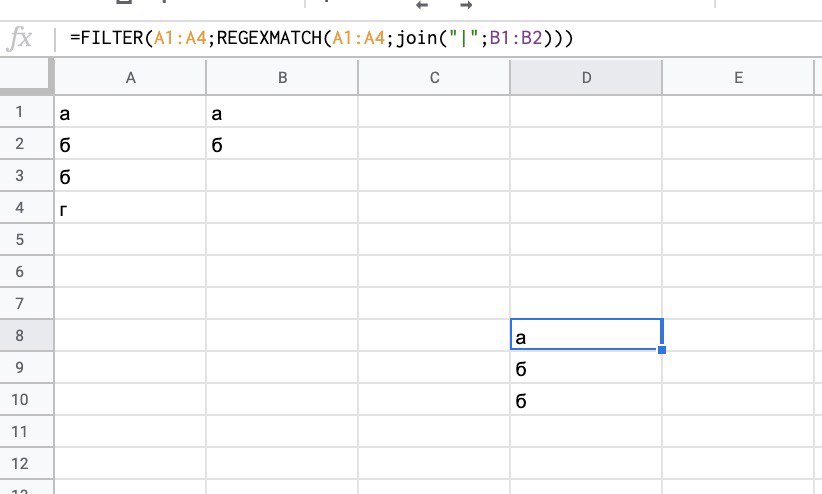Click the undo arrow in the toolbar

tap(422, 5)
